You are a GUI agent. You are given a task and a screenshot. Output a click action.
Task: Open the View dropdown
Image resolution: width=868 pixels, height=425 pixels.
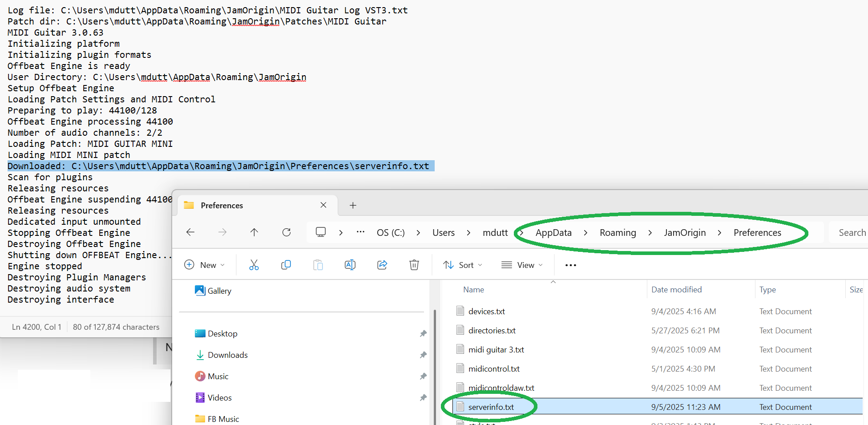[x=522, y=265]
